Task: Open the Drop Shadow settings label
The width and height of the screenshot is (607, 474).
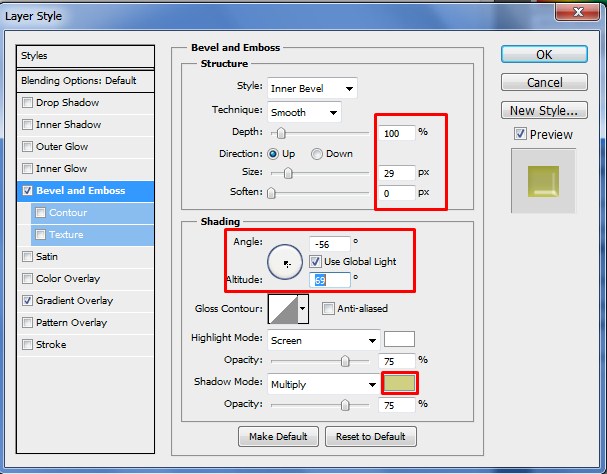Action: coord(67,103)
